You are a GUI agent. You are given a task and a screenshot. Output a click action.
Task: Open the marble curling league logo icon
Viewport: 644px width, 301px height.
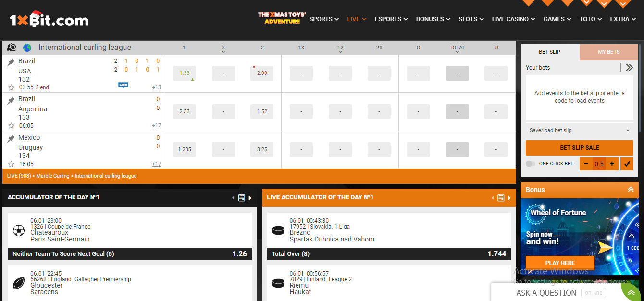pyautogui.click(x=12, y=47)
